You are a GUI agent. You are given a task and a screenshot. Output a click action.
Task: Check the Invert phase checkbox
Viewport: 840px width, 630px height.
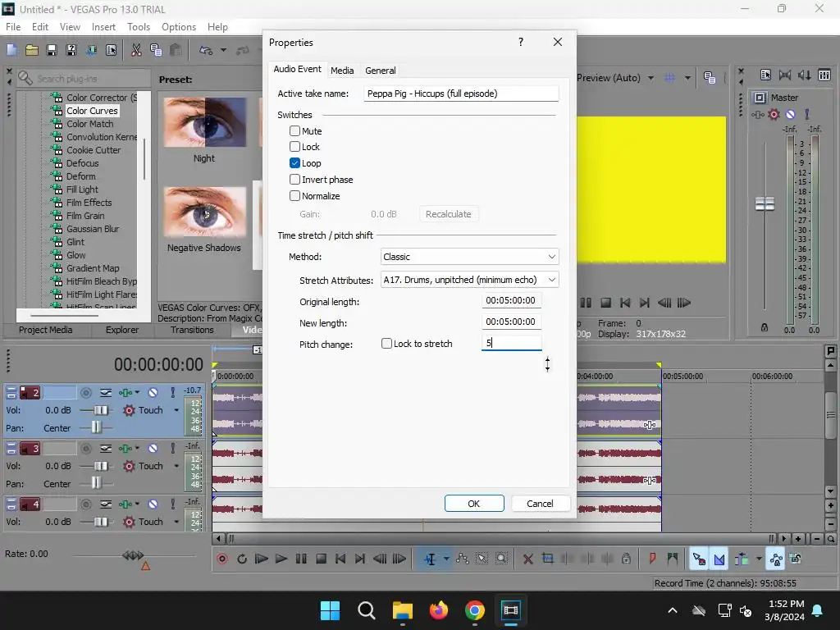pyautogui.click(x=294, y=180)
